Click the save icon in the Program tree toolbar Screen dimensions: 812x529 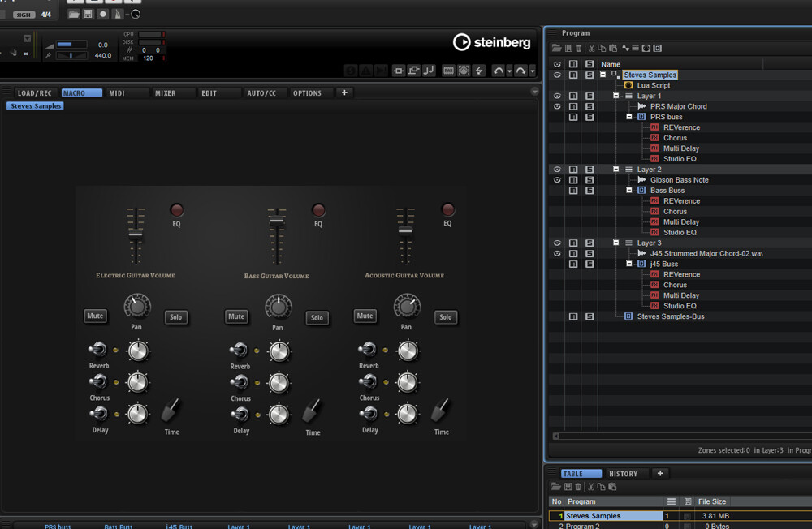click(568, 48)
